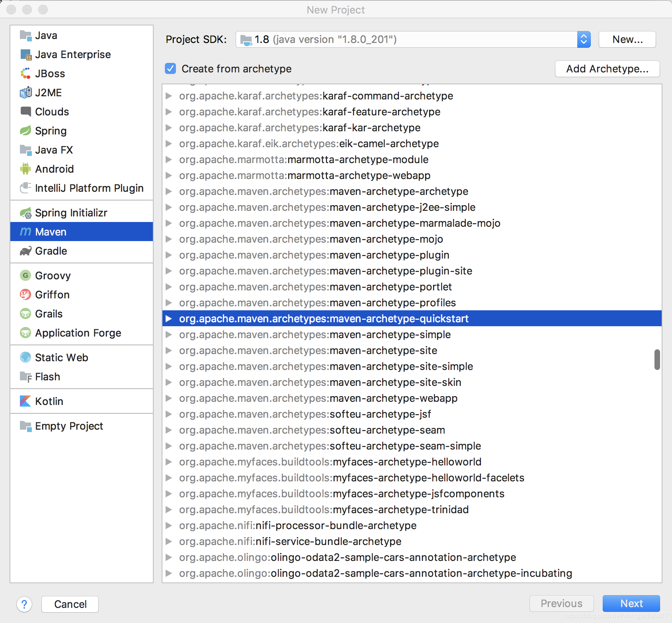Click the Java folder icon in sidebar
Screen dimensions: 672x623
tap(25, 35)
